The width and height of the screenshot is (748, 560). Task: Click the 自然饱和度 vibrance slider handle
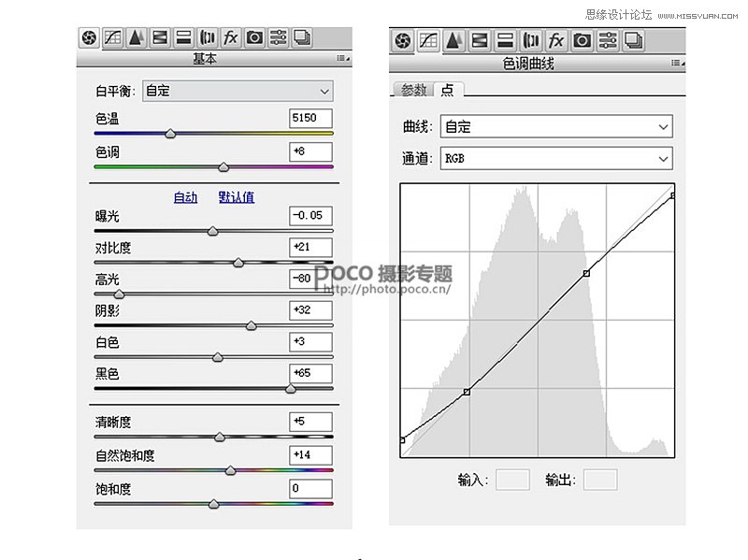tap(230, 471)
